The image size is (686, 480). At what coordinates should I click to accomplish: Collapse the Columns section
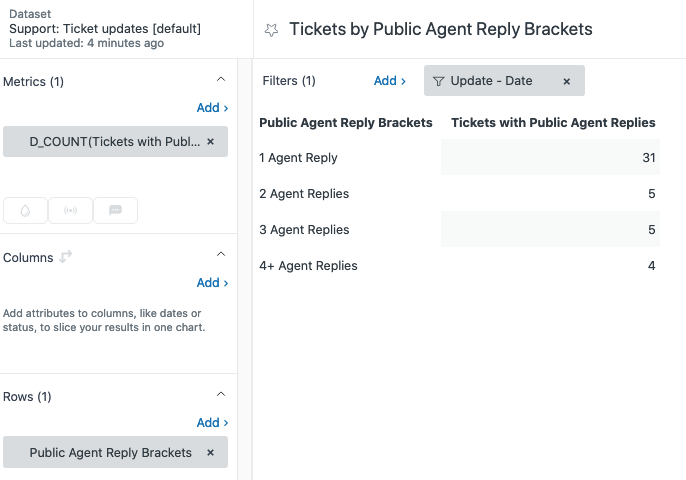[x=221, y=256]
